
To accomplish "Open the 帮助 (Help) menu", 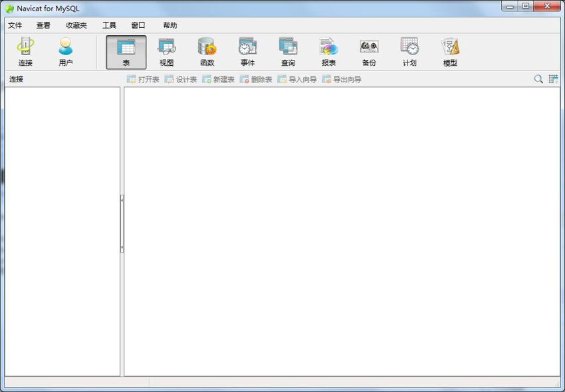I will point(170,25).
